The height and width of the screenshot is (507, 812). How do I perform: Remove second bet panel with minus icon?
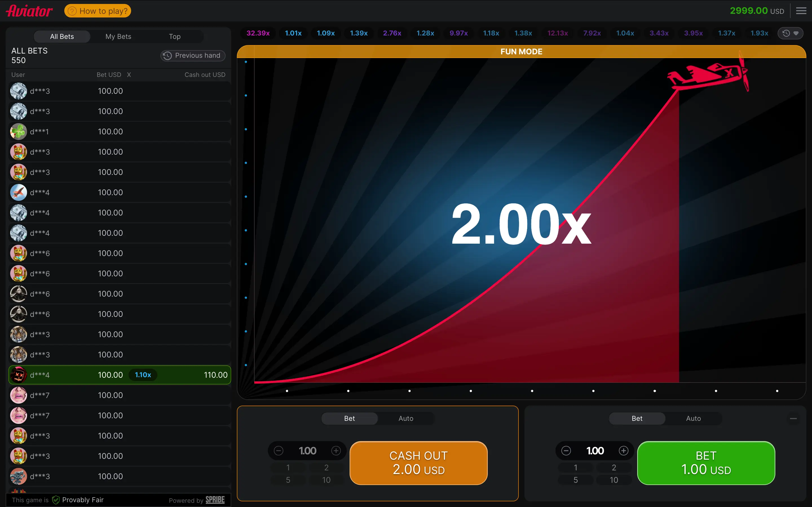tap(793, 419)
